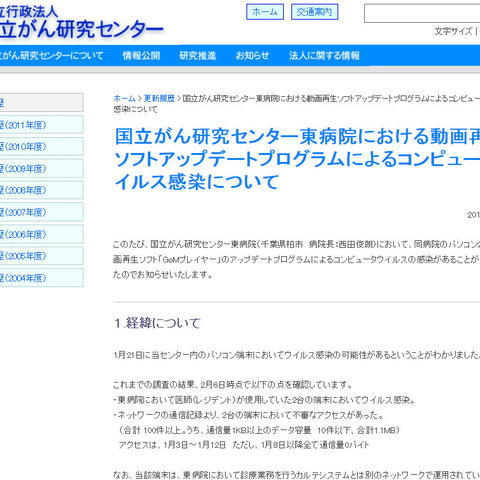Focus the site search input field
Screen dimensions: 480x480
(422, 13)
